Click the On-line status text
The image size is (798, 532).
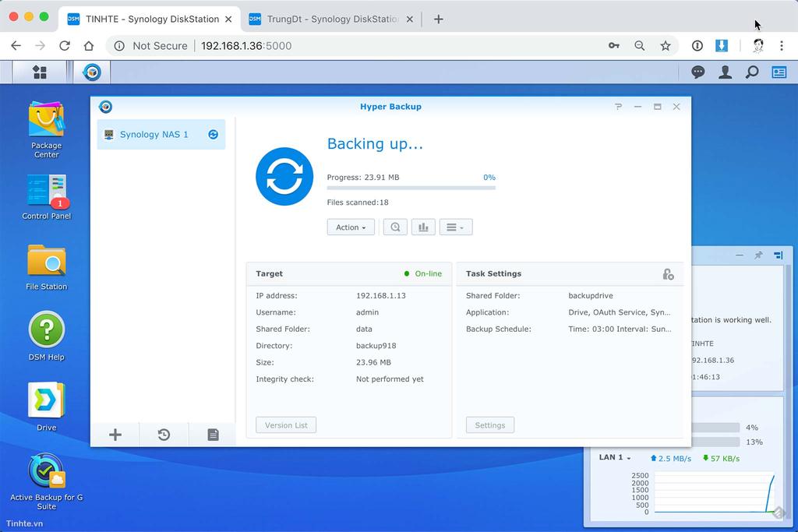[x=429, y=273]
